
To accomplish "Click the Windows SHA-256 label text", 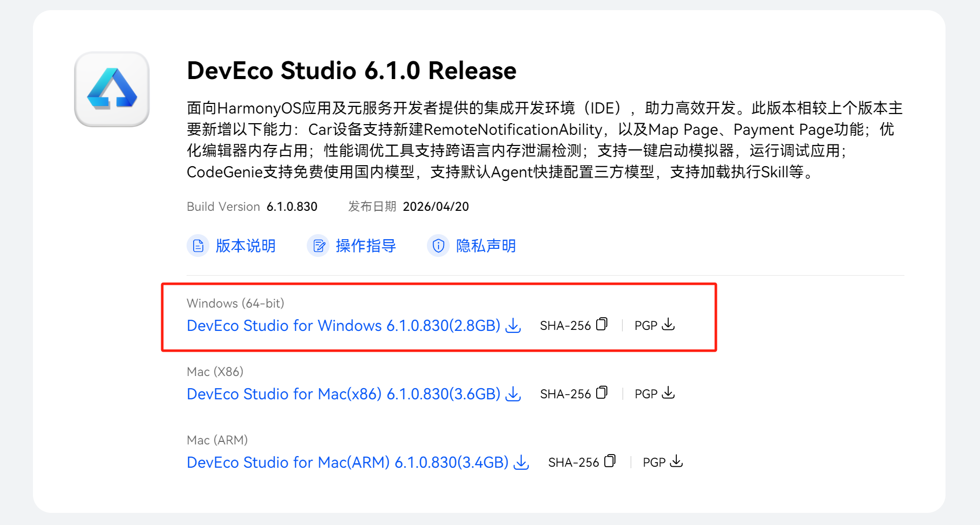I will click(565, 325).
